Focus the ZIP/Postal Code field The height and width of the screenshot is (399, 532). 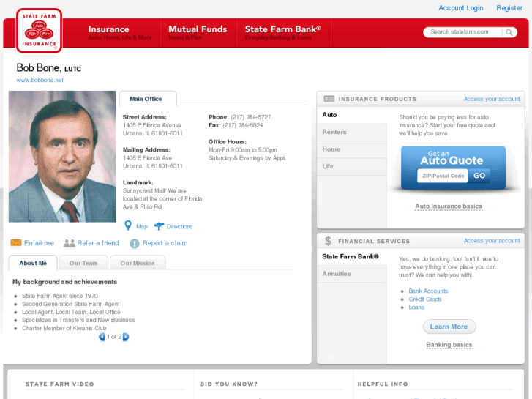coord(443,176)
